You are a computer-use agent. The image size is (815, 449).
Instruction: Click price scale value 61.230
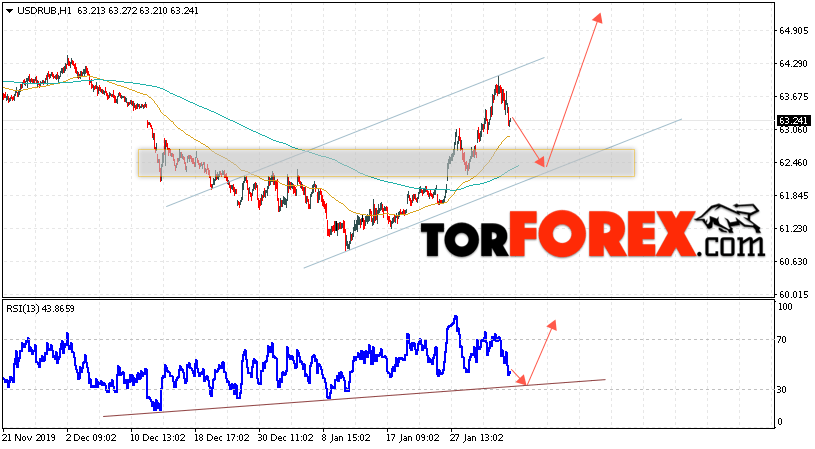click(793, 229)
